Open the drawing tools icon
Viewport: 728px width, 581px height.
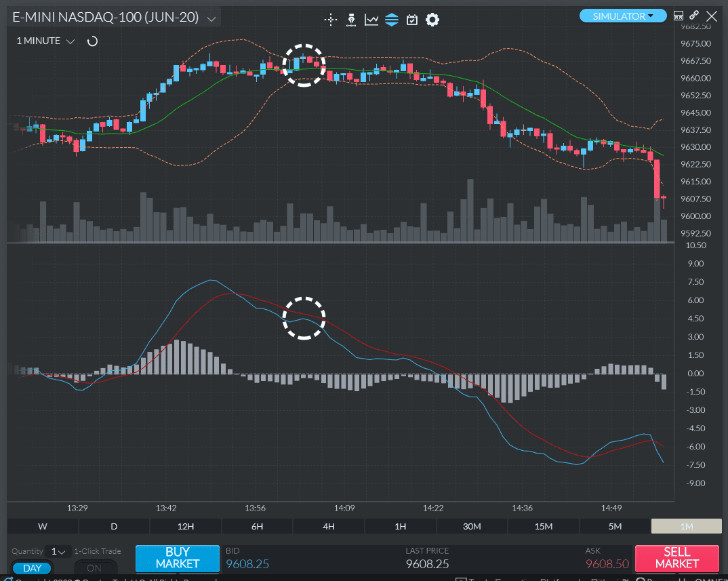pyautogui.click(x=351, y=20)
